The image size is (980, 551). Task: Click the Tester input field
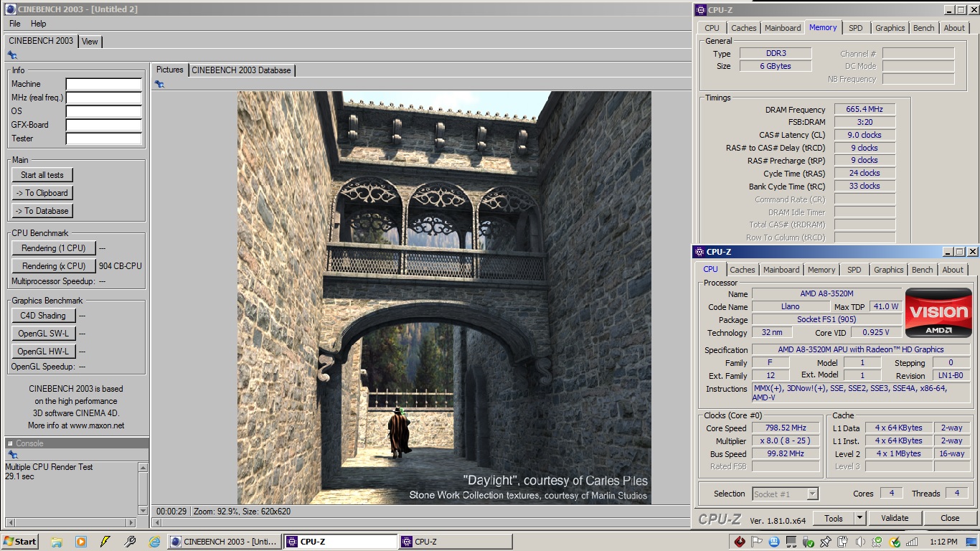(104, 138)
